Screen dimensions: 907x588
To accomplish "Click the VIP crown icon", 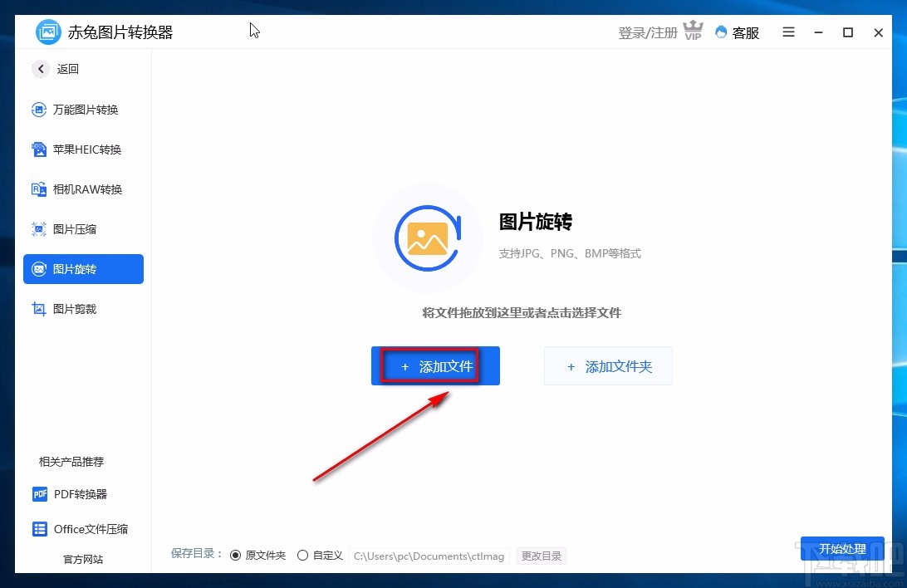I will 693,31.
